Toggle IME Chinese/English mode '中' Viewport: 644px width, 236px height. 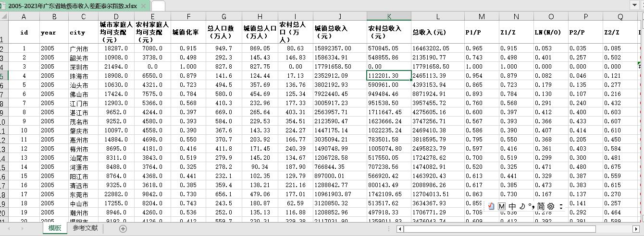click(x=512, y=206)
